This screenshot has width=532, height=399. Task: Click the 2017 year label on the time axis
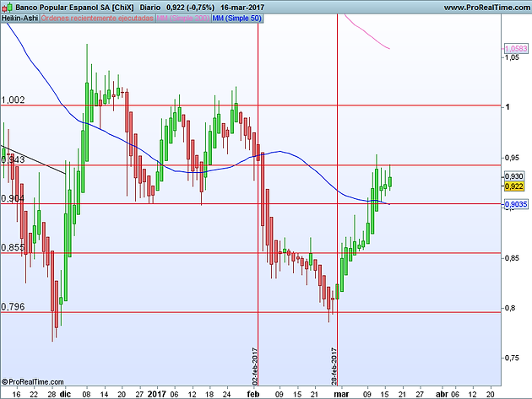pyautogui.click(x=157, y=394)
